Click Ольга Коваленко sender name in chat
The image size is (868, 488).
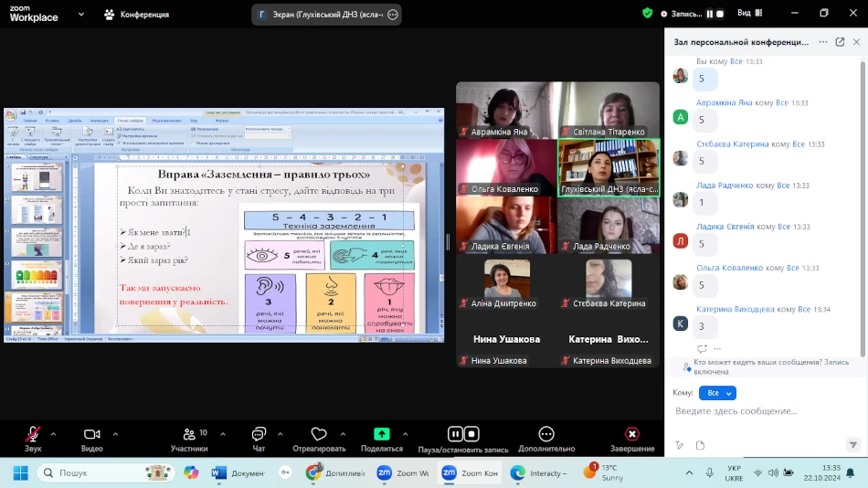(x=730, y=268)
